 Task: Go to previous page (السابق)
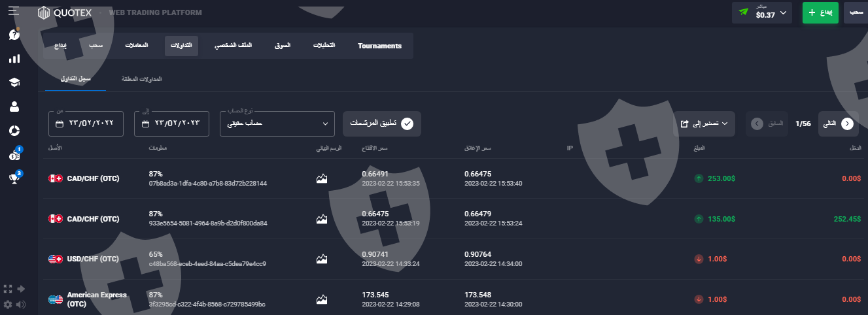767,124
